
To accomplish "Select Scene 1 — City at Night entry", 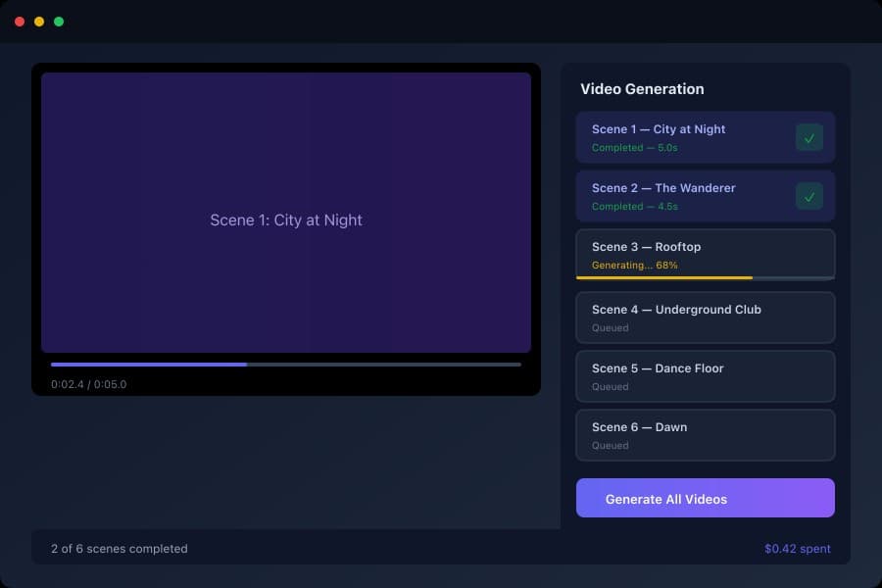I will (686, 137).
